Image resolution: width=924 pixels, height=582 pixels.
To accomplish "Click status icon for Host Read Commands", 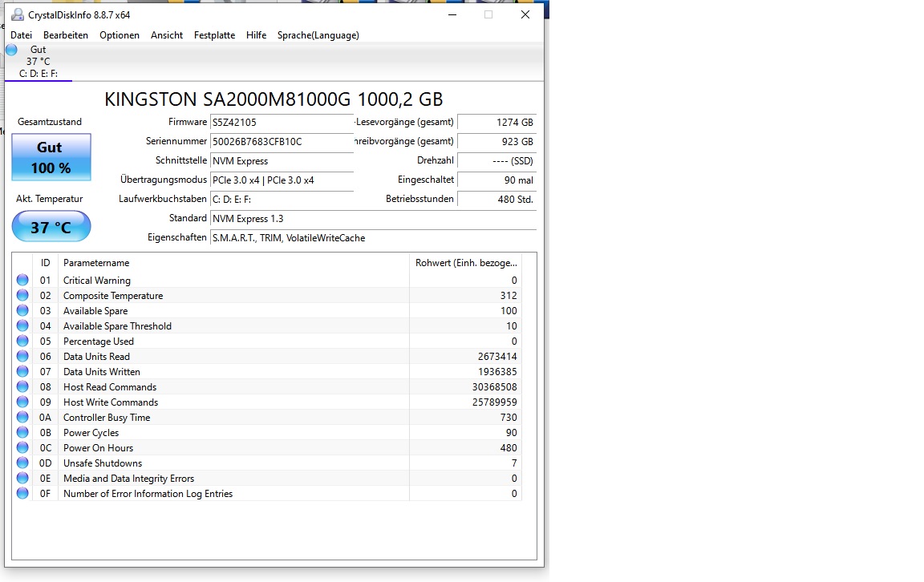I will pos(22,386).
